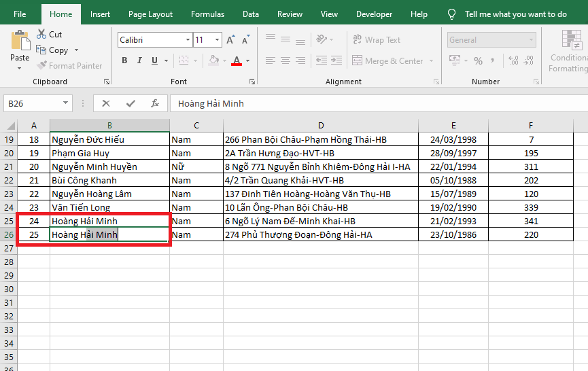Screen dimensions: 588x371
Task: Click the Tell me lightbulb icon
Action: [451, 14]
